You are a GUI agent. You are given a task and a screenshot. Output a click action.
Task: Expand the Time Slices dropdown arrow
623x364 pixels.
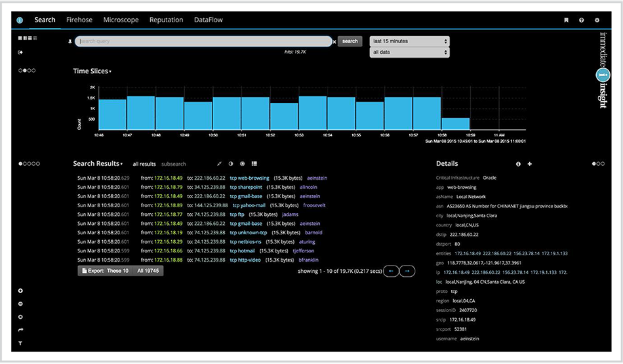click(110, 71)
